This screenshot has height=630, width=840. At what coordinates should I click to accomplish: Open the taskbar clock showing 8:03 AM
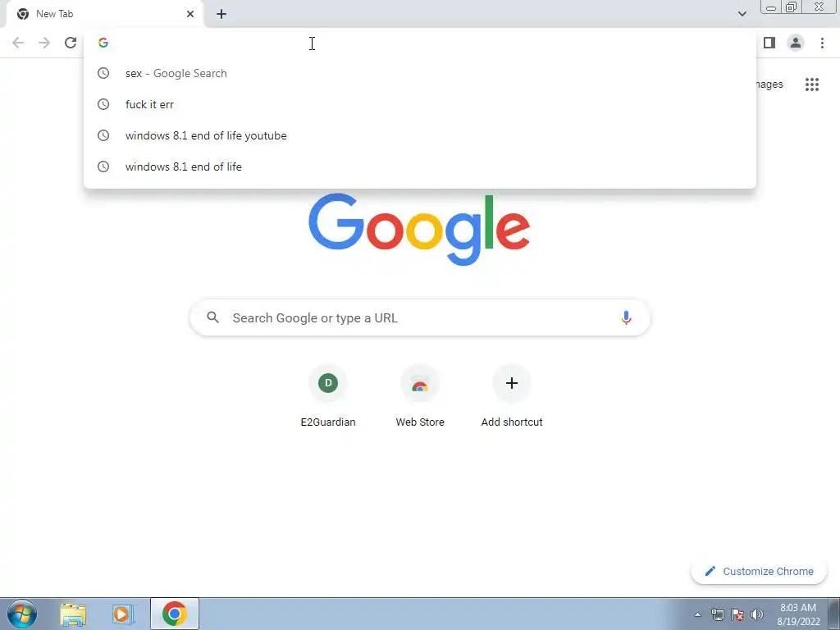(798, 614)
